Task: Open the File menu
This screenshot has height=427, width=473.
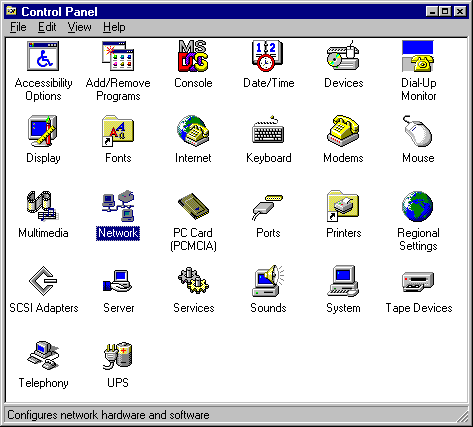Action: (x=18, y=27)
